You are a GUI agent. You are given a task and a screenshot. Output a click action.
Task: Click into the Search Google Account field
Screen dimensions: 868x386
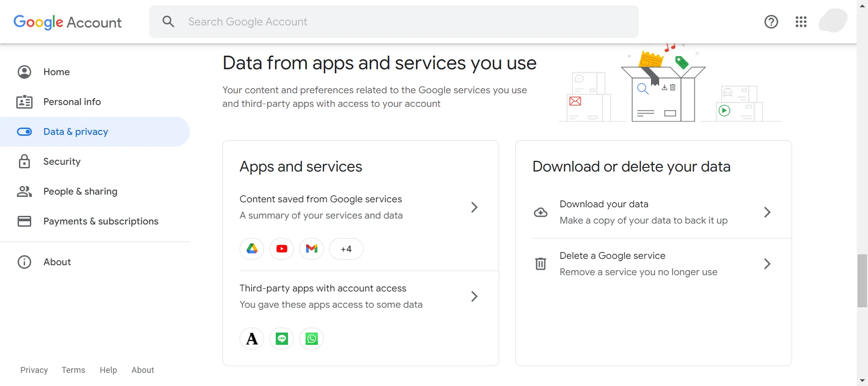coord(393,22)
